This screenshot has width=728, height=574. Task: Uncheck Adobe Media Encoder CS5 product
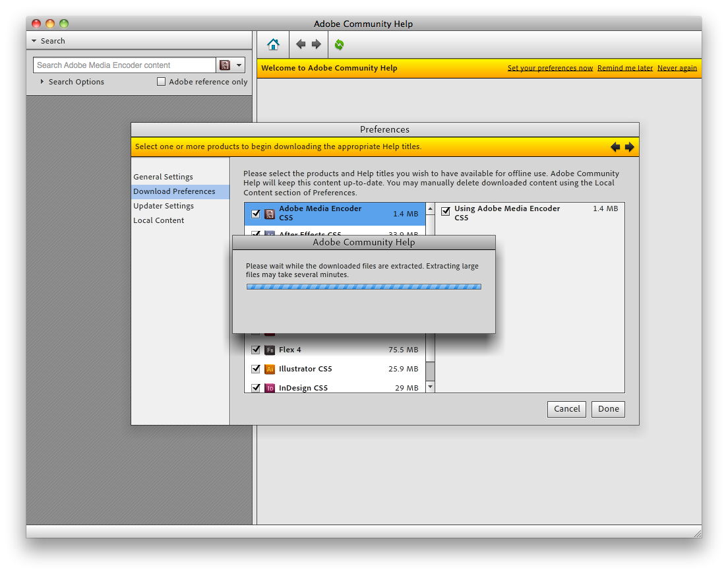tap(256, 214)
